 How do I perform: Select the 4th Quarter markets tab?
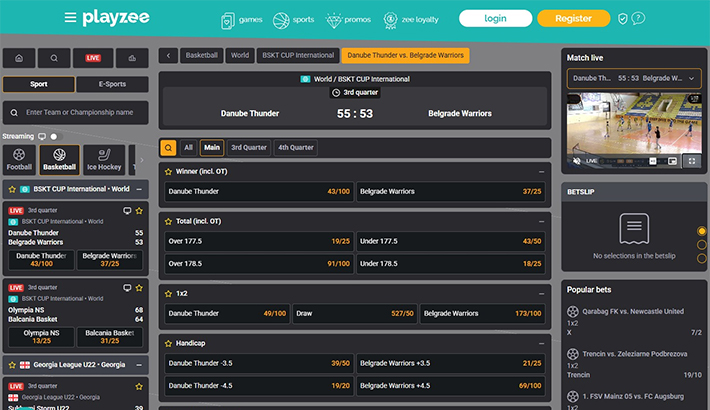(296, 148)
